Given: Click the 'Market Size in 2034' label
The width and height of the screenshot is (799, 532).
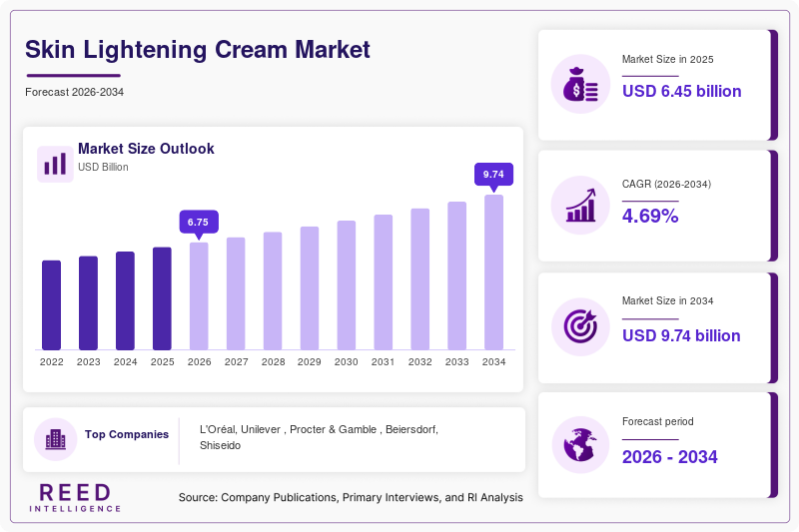Looking at the screenshot, I should point(667,300).
